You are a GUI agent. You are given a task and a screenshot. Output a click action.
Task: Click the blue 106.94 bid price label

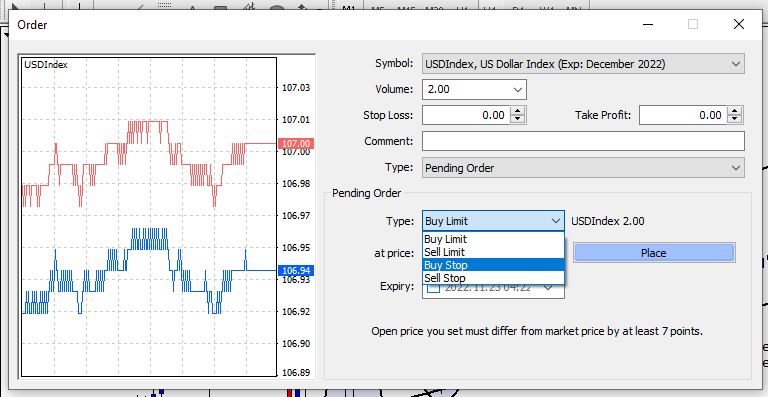pyautogui.click(x=296, y=270)
